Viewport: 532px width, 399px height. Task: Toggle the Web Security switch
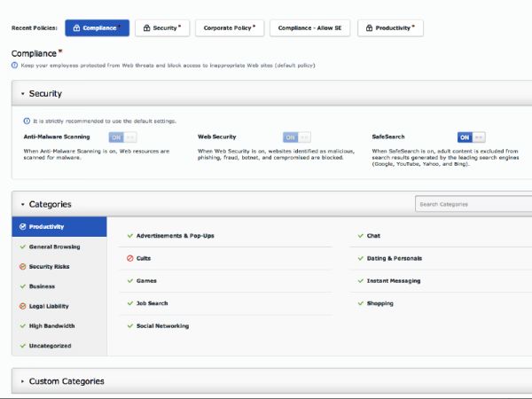(x=296, y=137)
